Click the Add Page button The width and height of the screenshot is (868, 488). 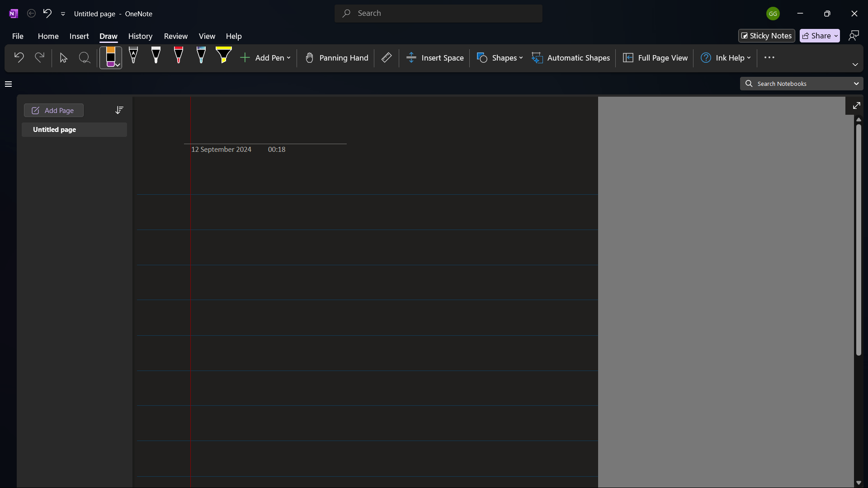pyautogui.click(x=53, y=110)
